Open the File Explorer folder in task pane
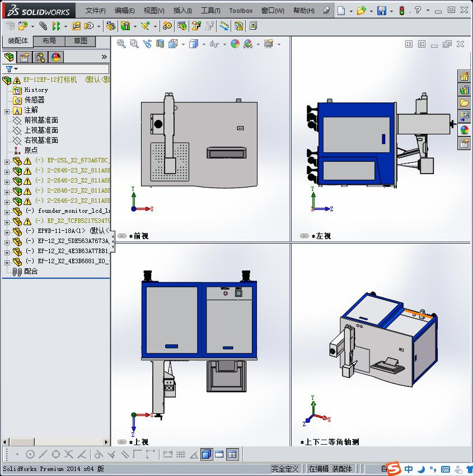Image resolution: width=473 pixels, height=476 pixels. click(464, 103)
